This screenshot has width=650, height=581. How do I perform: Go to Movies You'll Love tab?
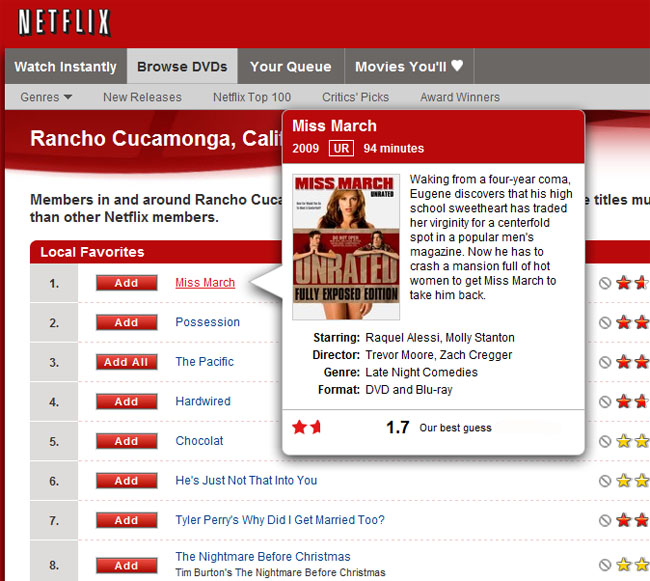(409, 66)
